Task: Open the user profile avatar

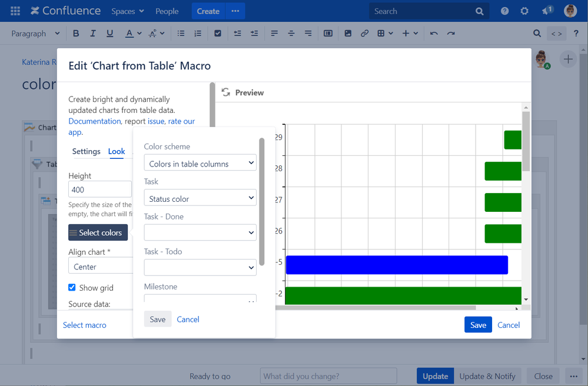Action: (x=570, y=11)
